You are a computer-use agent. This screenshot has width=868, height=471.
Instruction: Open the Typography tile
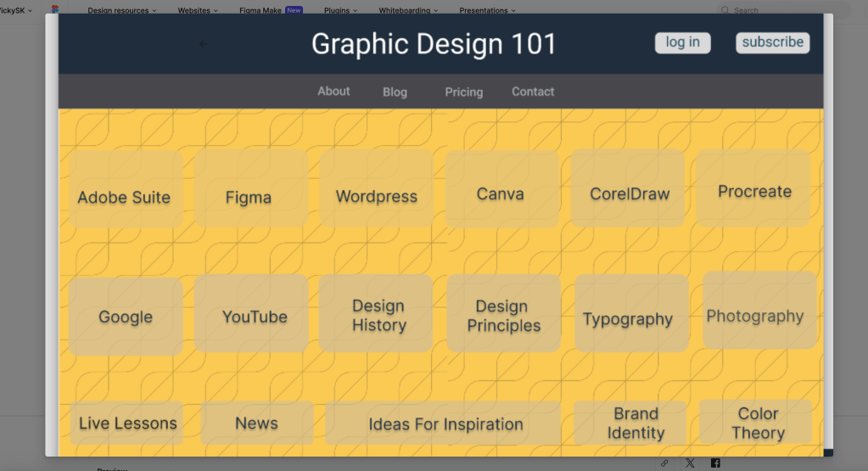pyautogui.click(x=628, y=319)
